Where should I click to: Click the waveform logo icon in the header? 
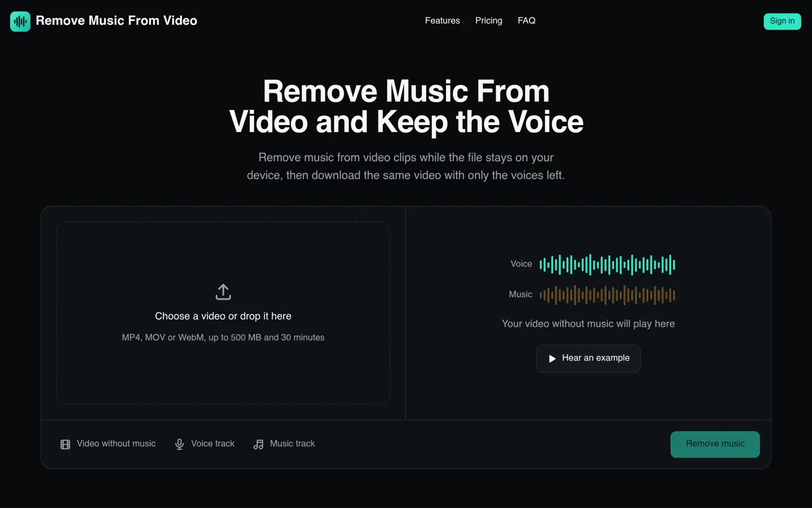(20, 21)
